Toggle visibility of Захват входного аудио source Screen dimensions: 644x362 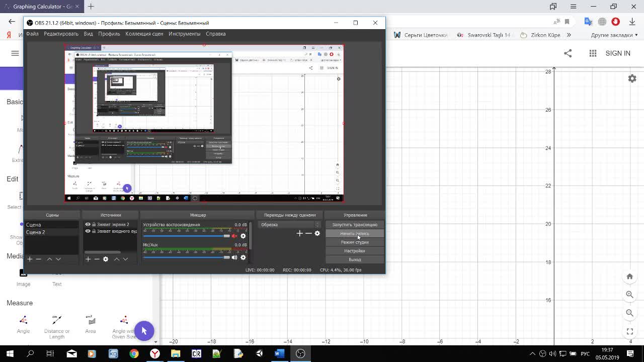point(88,231)
